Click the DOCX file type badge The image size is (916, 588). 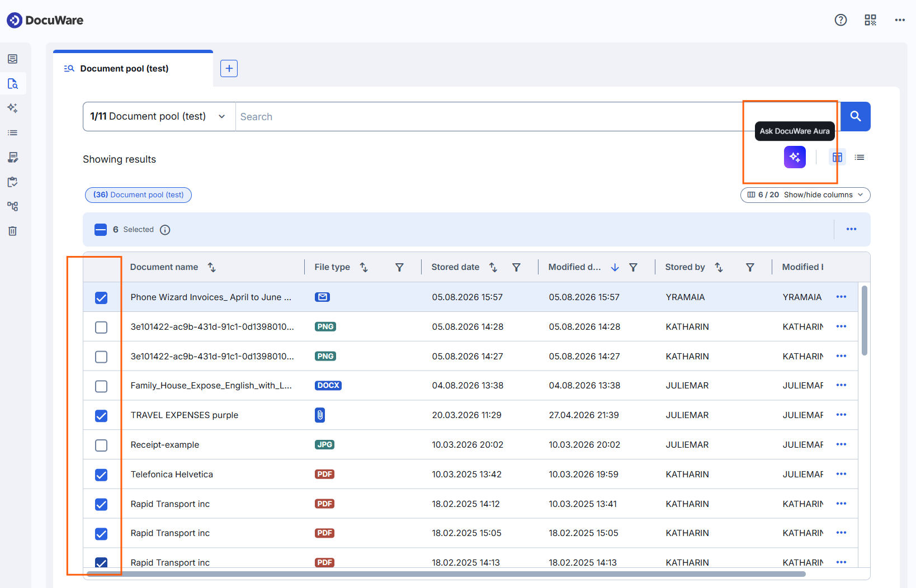[x=328, y=386]
